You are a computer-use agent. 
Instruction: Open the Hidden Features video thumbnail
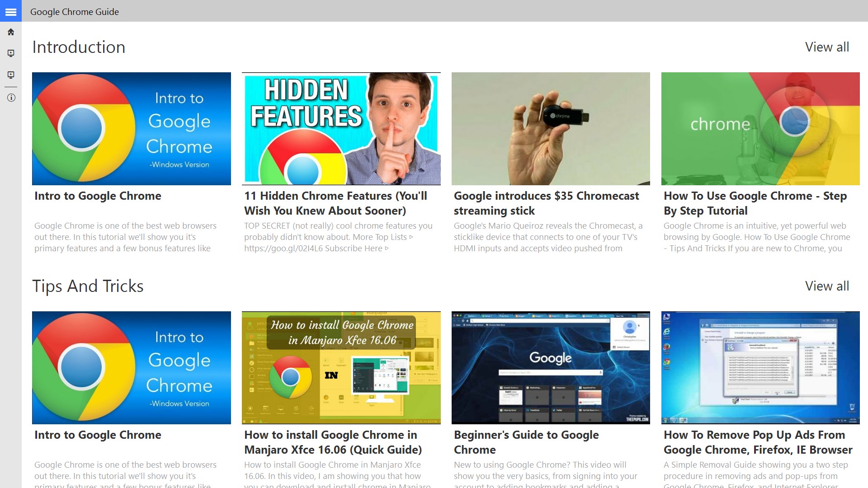(341, 129)
